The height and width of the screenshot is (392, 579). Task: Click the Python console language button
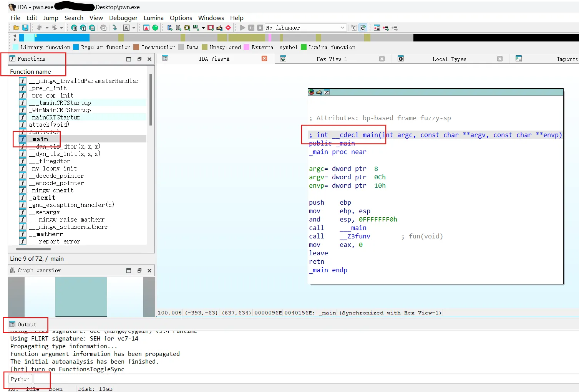point(20,379)
